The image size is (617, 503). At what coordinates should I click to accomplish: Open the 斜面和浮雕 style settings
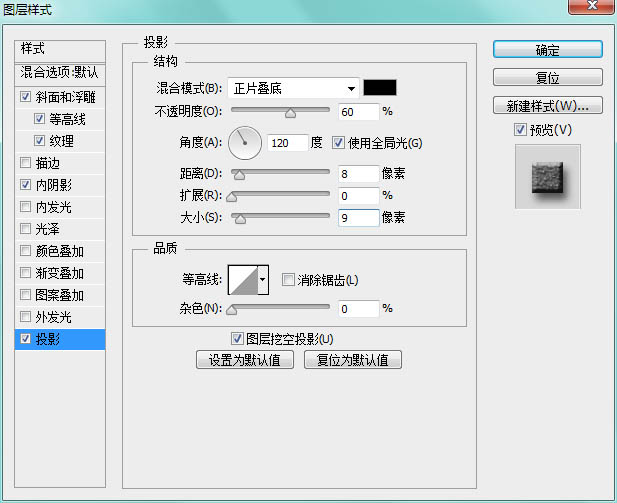pos(66,97)
